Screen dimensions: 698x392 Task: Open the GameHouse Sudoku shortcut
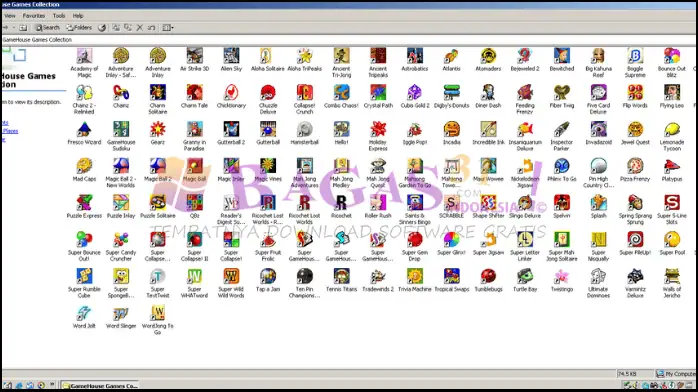click(x=121, y=130)
